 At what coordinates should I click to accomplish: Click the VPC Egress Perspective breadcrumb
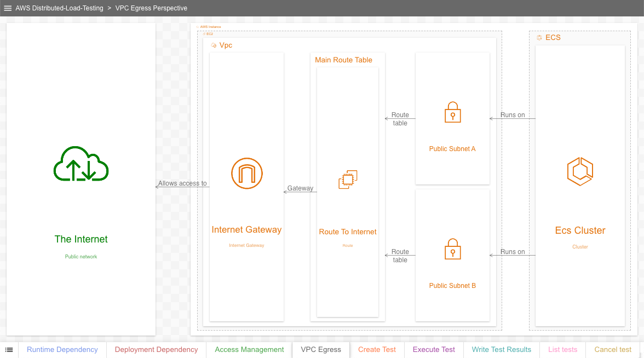151,8
